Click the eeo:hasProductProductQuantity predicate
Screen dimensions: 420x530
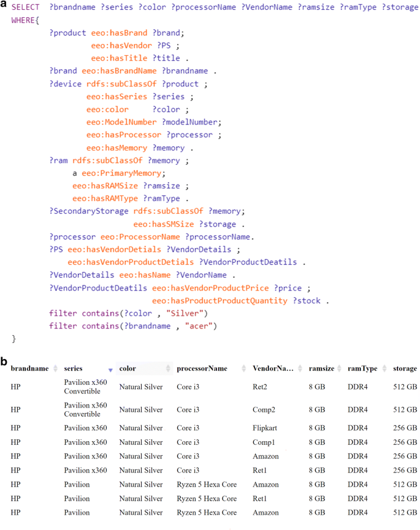coord(220,300)
